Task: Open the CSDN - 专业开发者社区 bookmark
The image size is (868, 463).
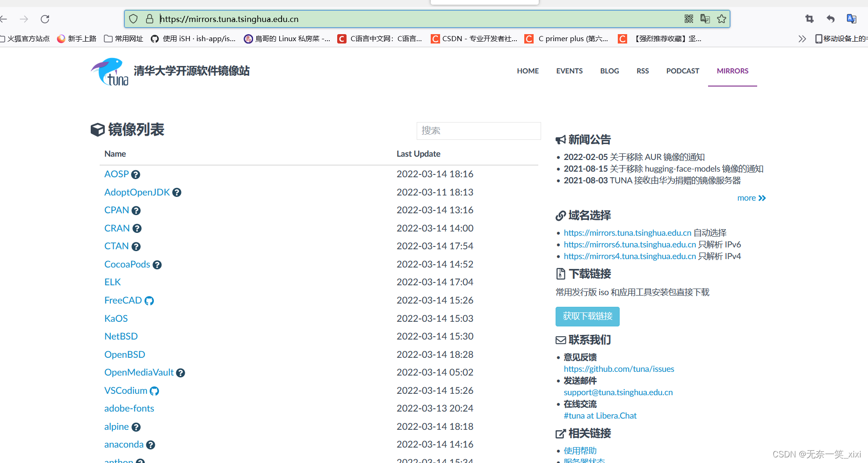Action: [474, 39]
